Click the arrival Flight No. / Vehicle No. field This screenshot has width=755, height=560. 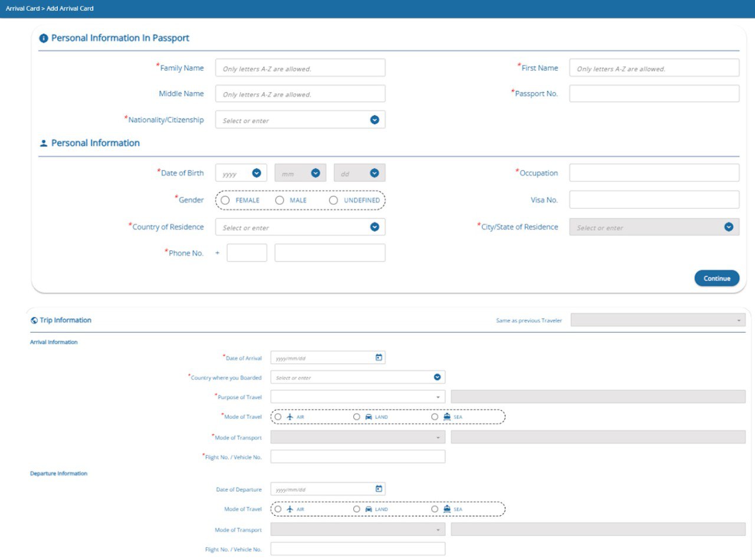pyautogui.click(x=357, y=457)
